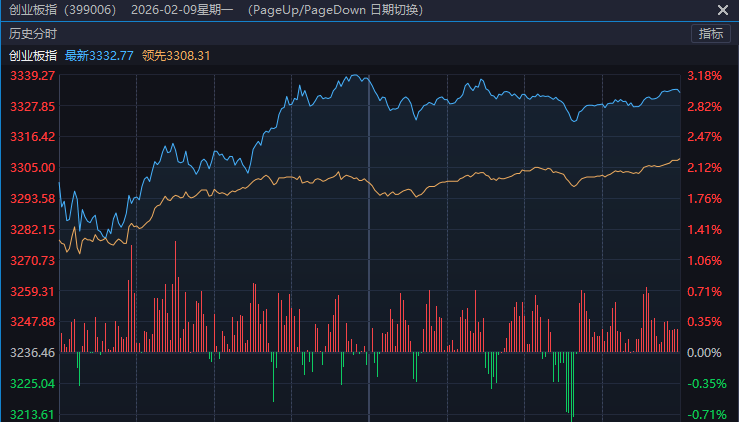
Task: Click the 2.12% percent axis label
Action: 704,168
